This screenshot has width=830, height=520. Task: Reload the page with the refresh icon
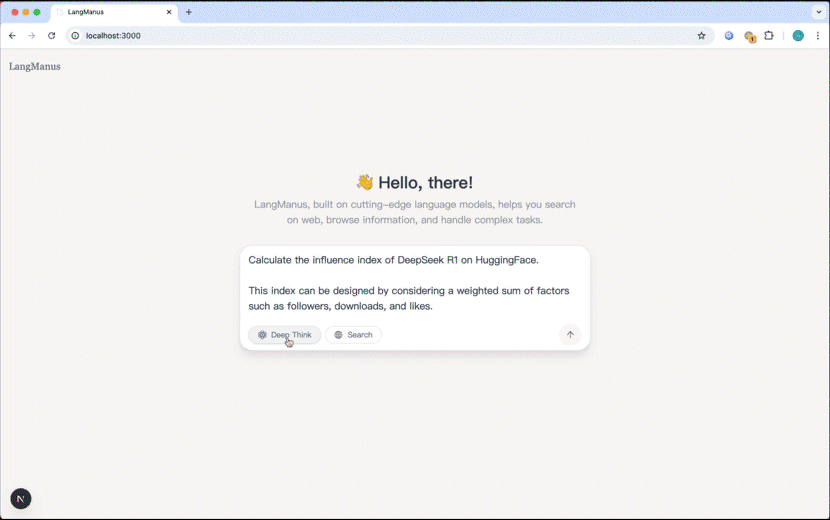pos(51,35)
